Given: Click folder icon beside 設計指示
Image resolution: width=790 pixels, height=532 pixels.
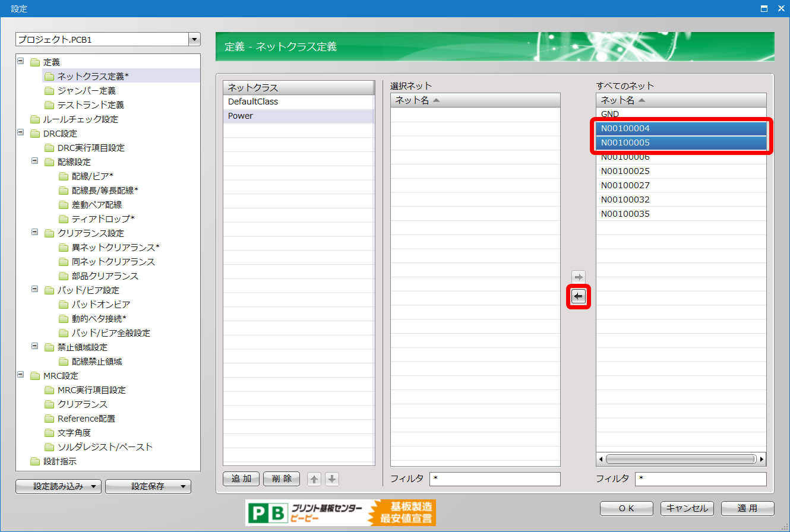Looking at the screenshot, I should coord(35,461).
